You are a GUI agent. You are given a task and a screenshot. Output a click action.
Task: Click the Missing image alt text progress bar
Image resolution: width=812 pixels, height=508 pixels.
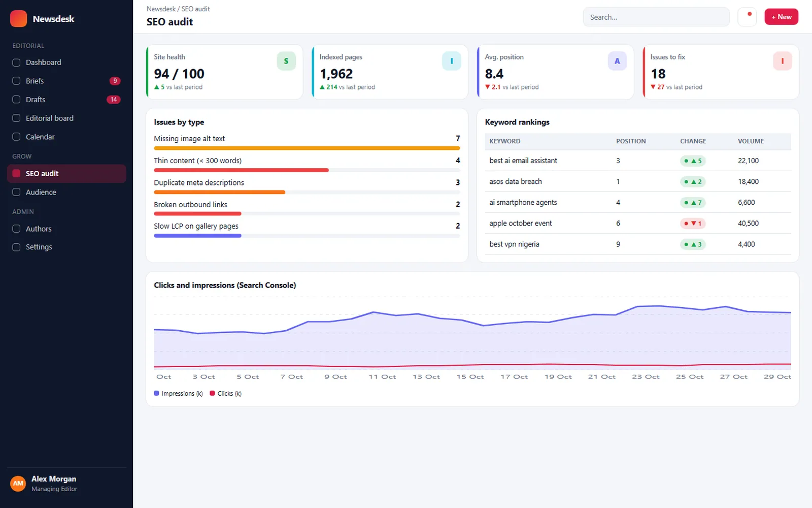(307, 148)
